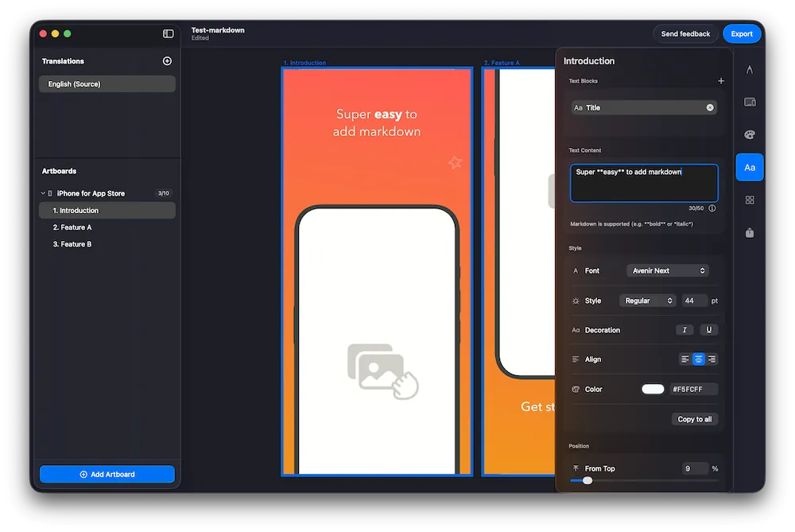Screen dimensions: 795x532
Task: Add a new Text Block with the plus icon
Action: click(721, 80)
